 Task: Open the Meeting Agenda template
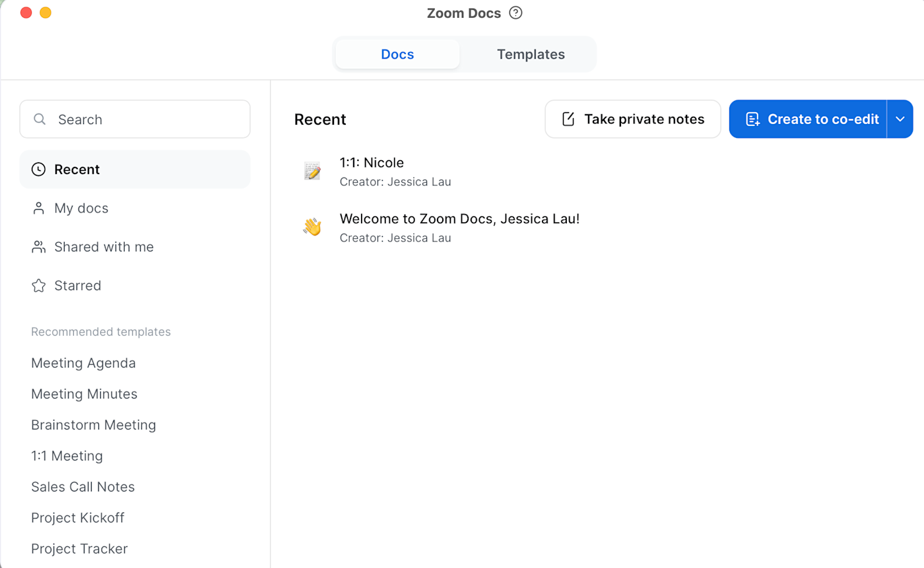83,363
